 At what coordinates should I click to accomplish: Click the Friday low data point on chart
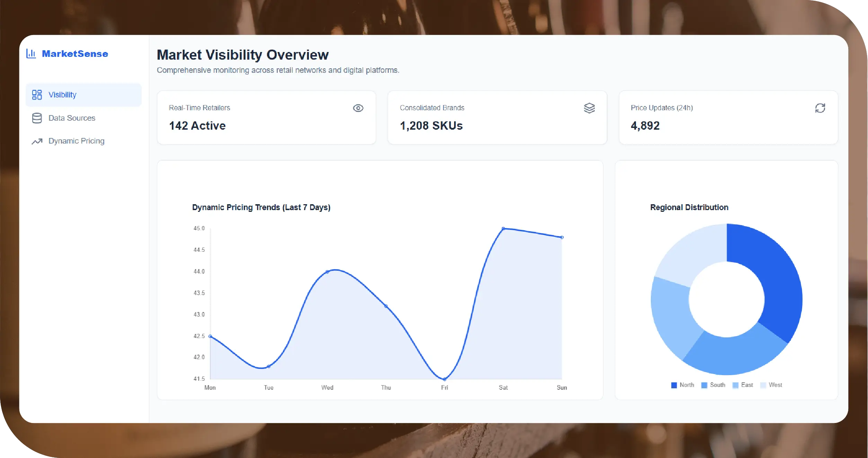click(x=444, y=379)
